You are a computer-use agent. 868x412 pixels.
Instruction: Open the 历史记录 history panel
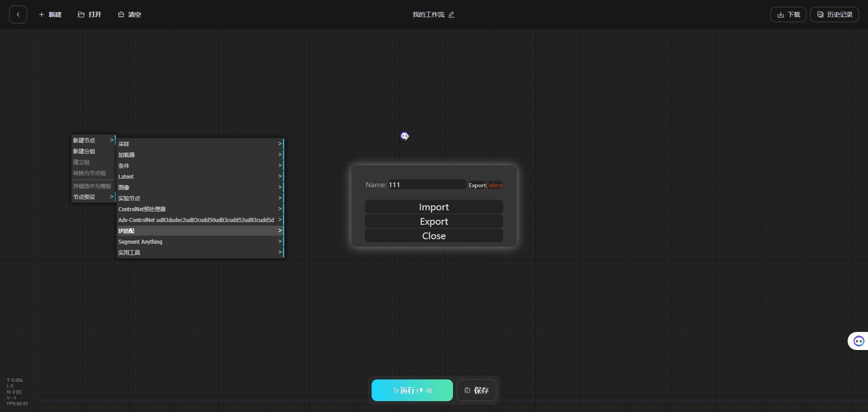click(x=835, y=14)
